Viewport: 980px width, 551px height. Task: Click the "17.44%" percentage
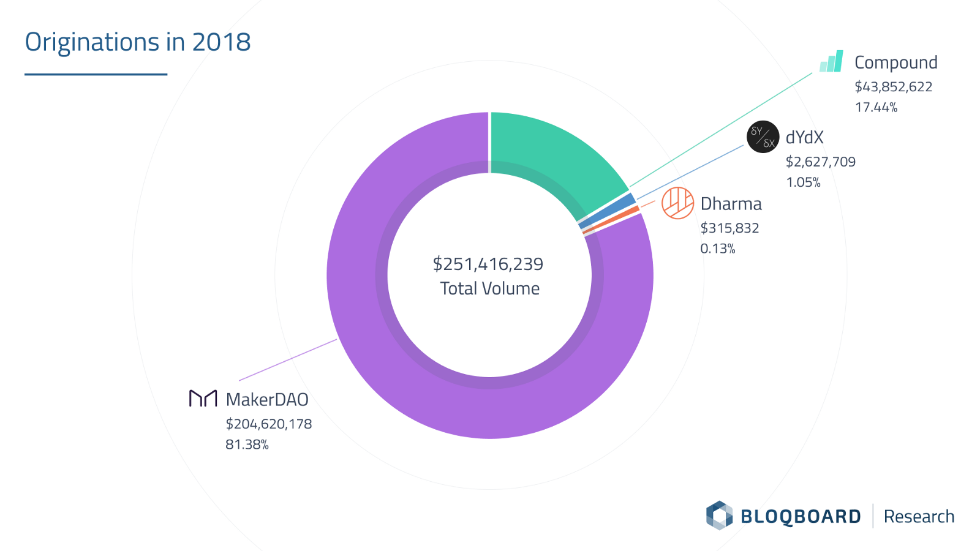(x=876, y=107)
